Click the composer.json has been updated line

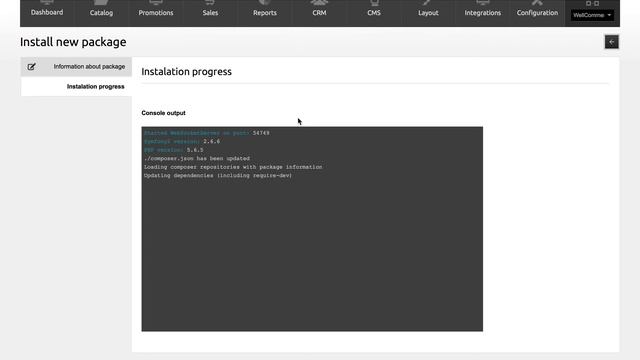(x=197, y=158)
